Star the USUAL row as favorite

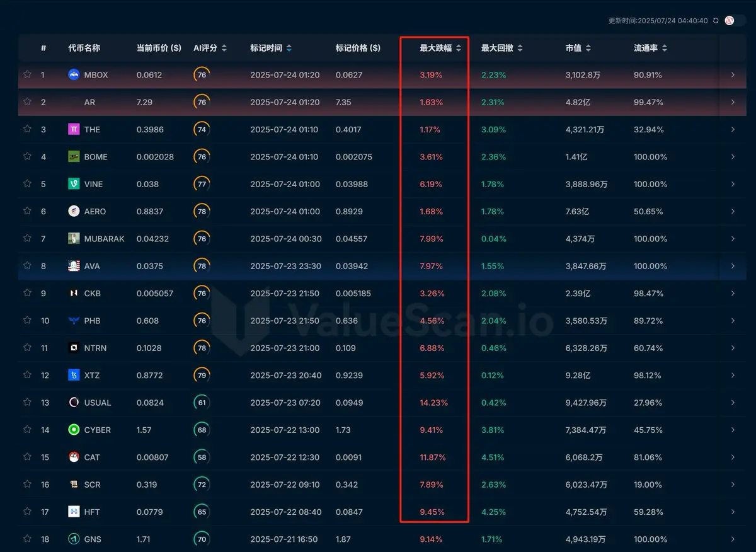[27, 402]
